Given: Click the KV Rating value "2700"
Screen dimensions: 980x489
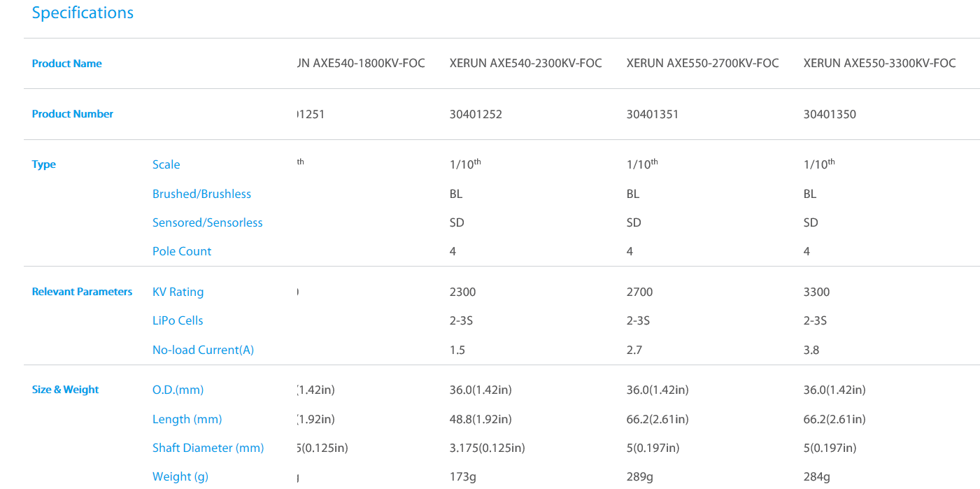Looking at the screenshot, I should tap(640, 292).
